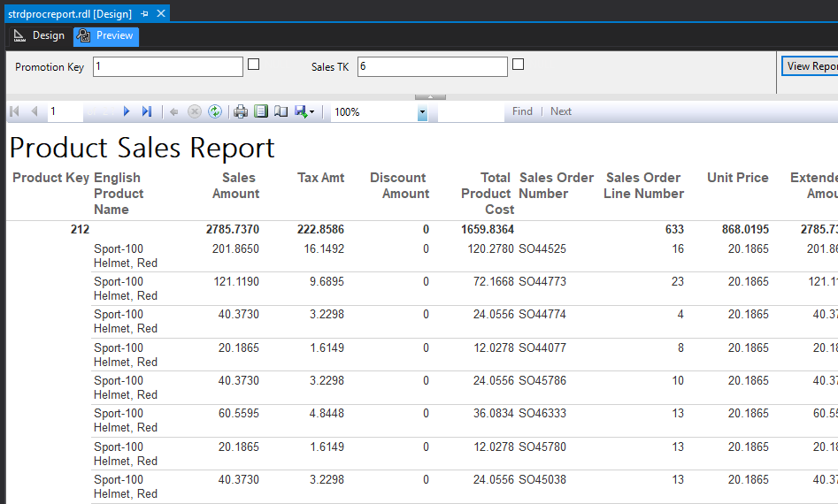838x504 pixels.
Task: Switch to the Preview tab
Action: coord(106,35)
